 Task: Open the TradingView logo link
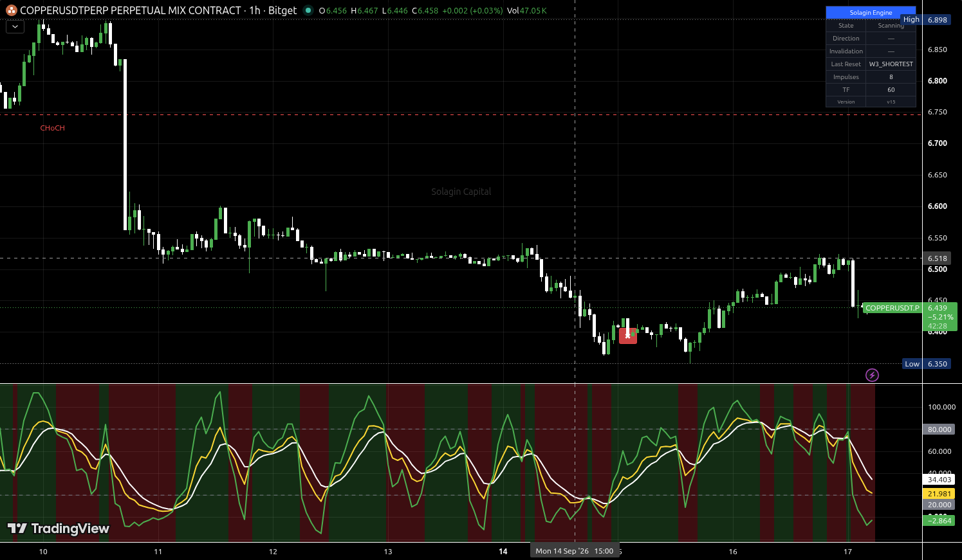pos(58,528)
